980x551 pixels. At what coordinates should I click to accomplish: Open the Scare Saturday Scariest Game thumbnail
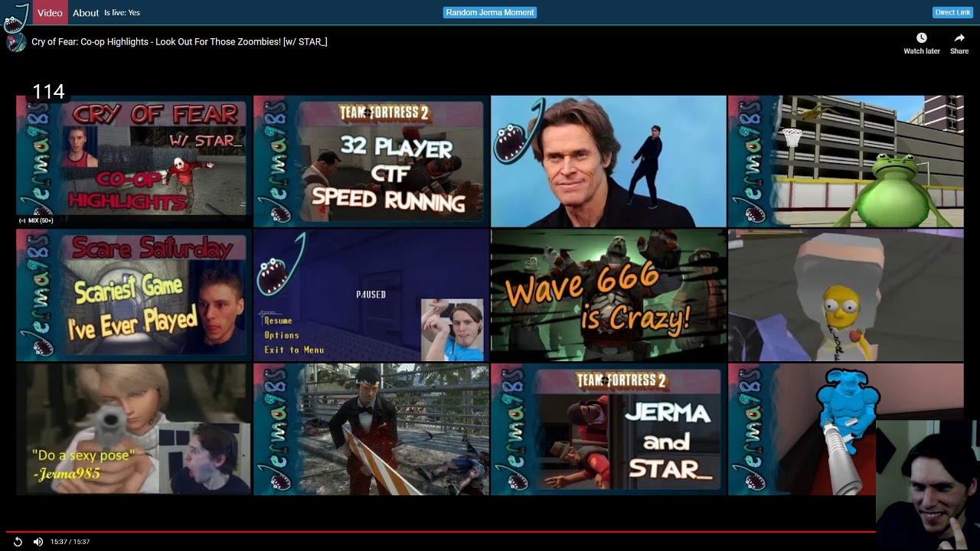(x=134, y=295)
